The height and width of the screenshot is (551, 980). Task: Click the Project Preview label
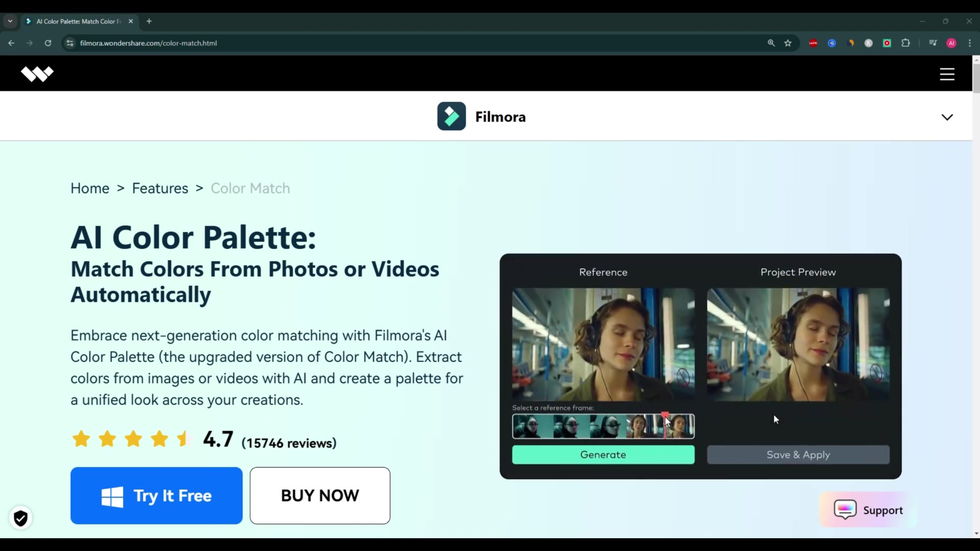click(x=798, y=272)
